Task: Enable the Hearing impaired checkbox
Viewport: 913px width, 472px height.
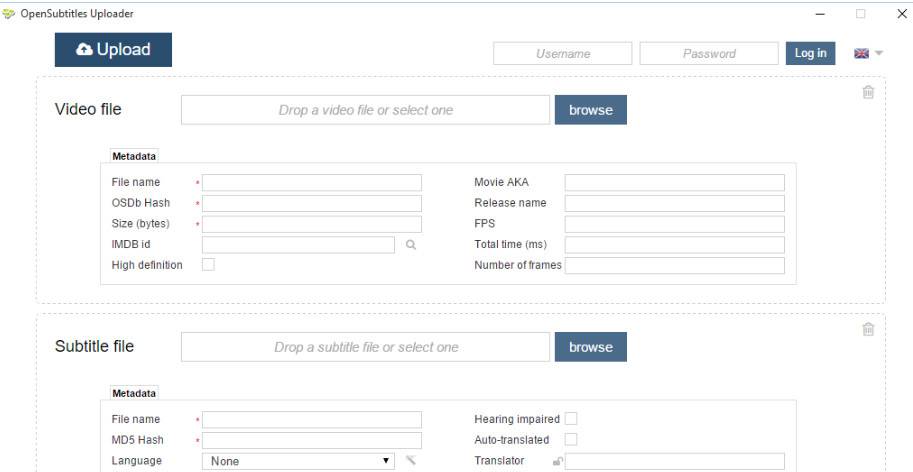Action: pyautogui.click(x=571, y=419)
